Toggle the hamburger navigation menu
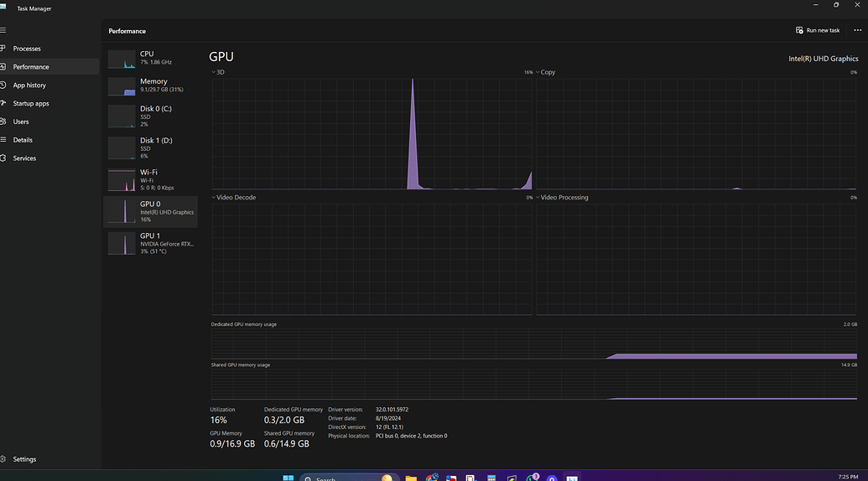 pos(3,30)
